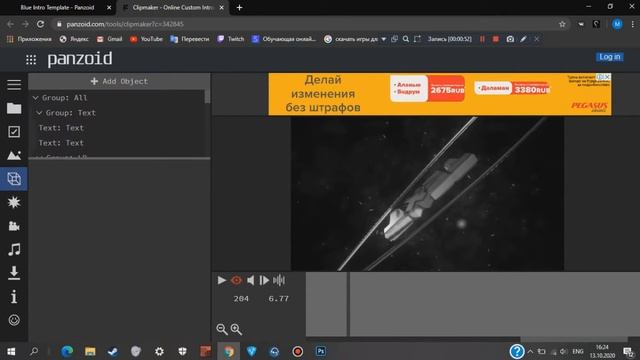Zoom out the timeline
The image size is (640, 360).
tap(222, 329)
